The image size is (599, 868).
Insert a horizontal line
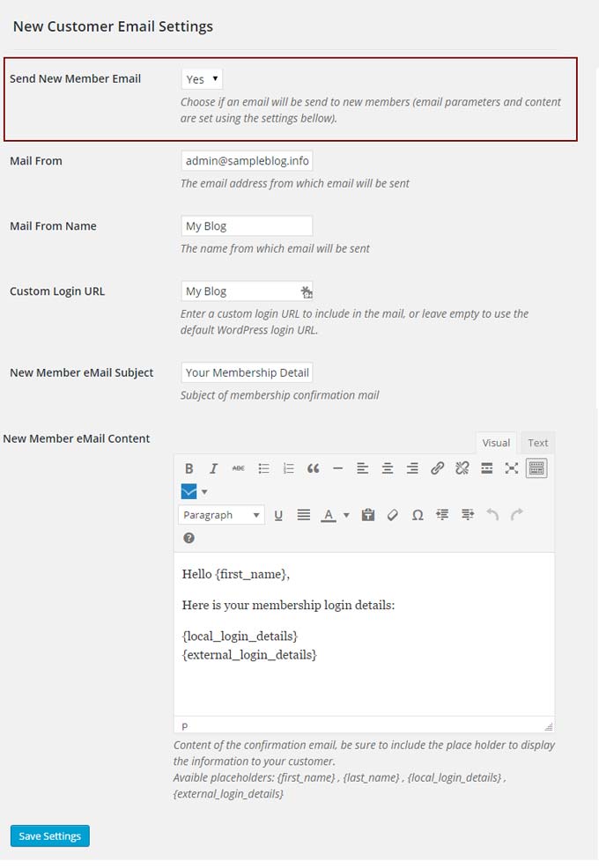pyautogui.click(x=338, y=468)
